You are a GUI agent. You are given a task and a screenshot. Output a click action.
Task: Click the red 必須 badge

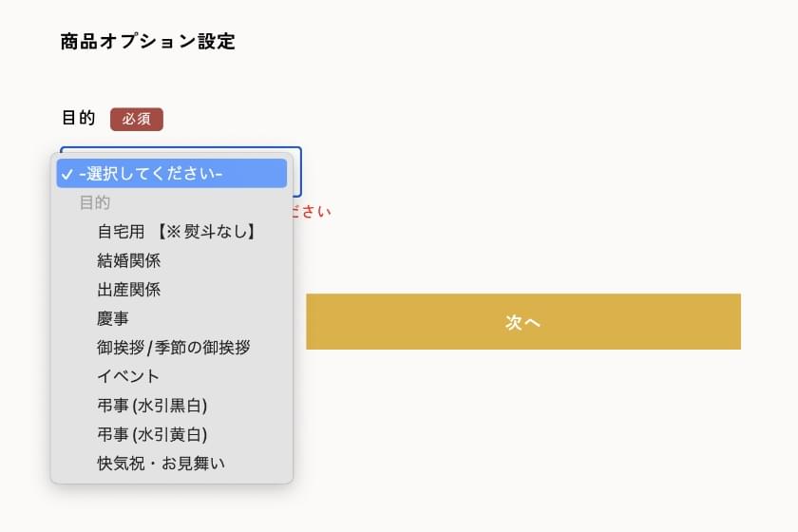(x=137, y=119)
